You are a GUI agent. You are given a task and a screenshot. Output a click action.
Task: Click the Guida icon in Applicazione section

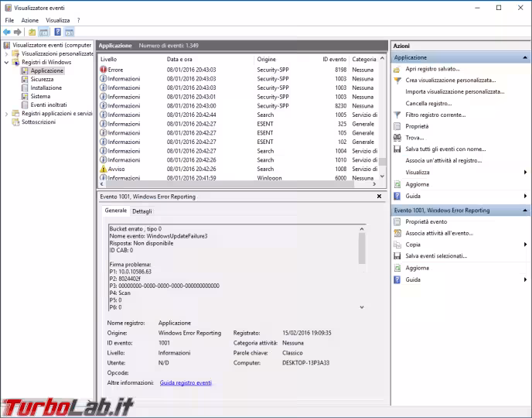pyautogui.click(x=397, y=196)
